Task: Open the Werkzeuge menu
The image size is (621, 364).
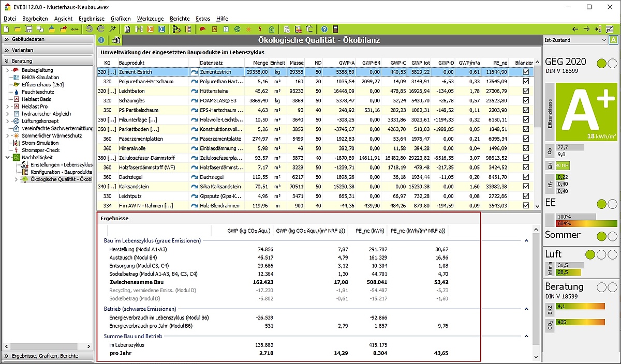Action: tap(150, 18)
